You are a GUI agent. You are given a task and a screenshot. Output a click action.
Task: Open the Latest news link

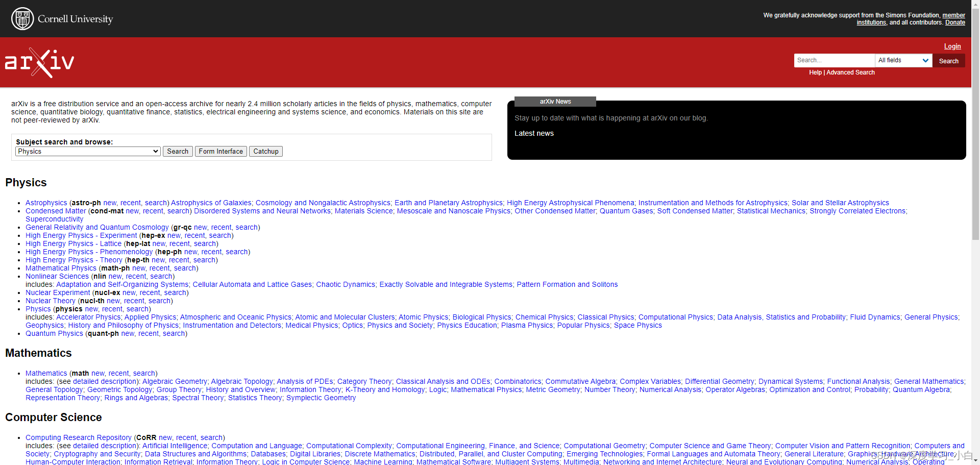coord(534,133)
